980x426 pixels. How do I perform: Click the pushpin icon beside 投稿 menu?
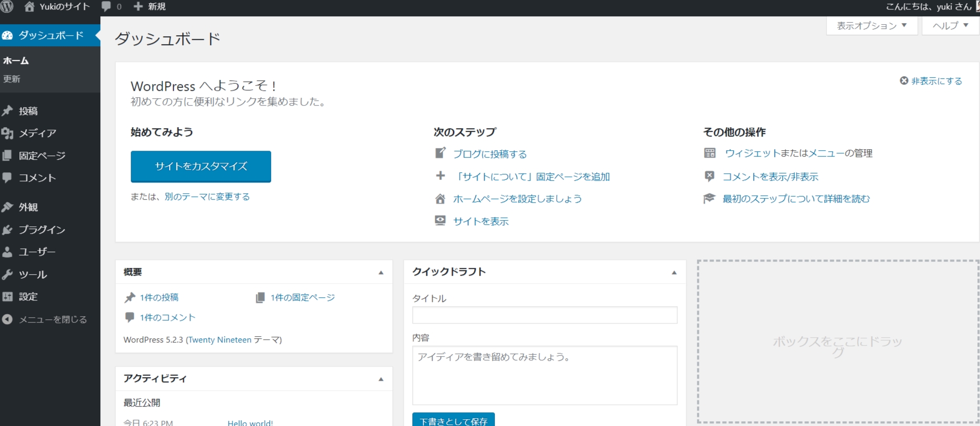(7, 111)
